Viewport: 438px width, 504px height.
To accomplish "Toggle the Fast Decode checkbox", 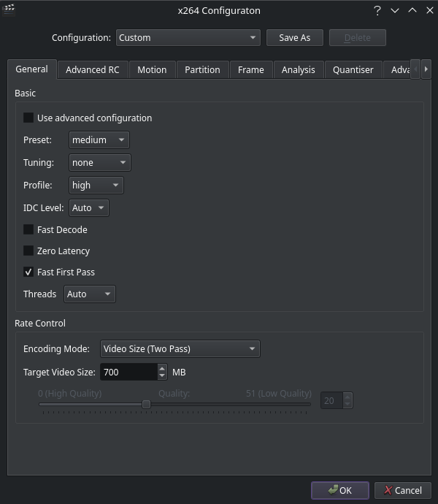I will point(28,229).
